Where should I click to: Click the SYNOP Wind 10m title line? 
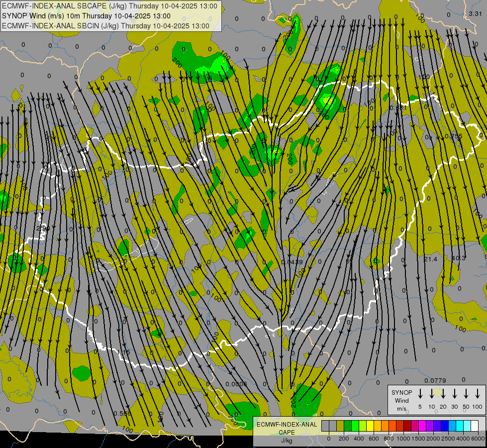point(86,16)
